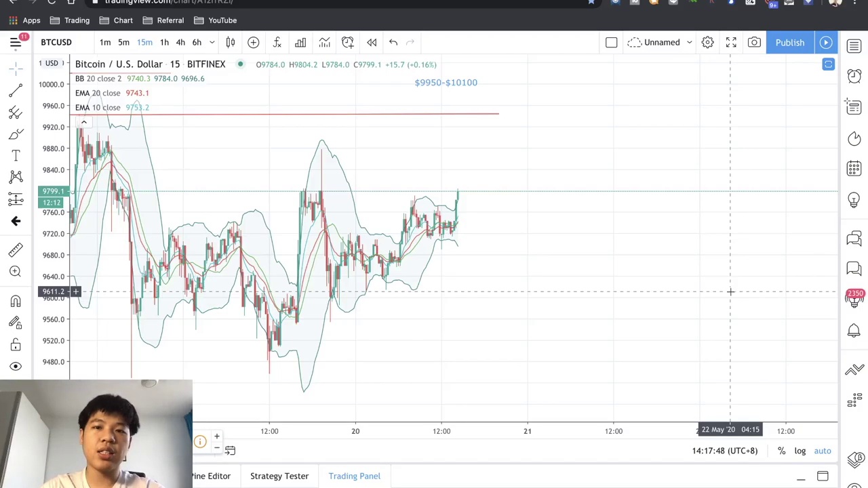Open the hotlists panel
The width and height of the screenshot is (868, 488).
[854, 138]
